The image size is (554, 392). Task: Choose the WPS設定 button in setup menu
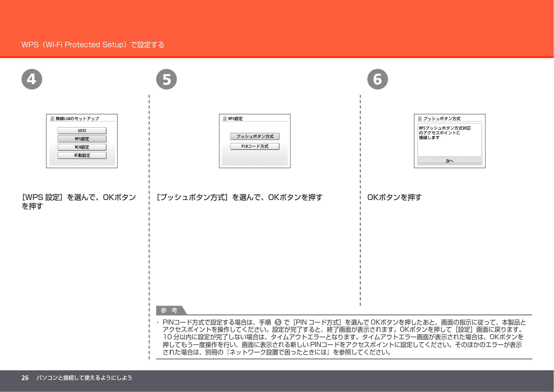coord(82,139)
